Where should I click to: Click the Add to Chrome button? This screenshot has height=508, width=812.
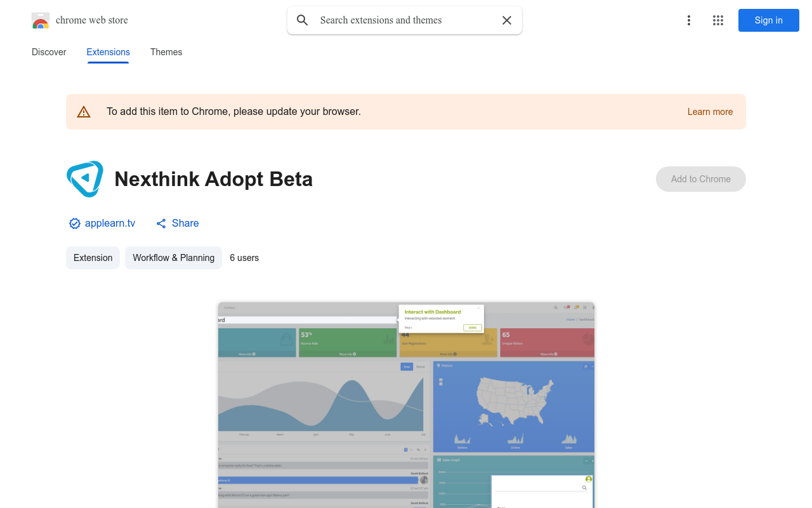pos(701,179)
